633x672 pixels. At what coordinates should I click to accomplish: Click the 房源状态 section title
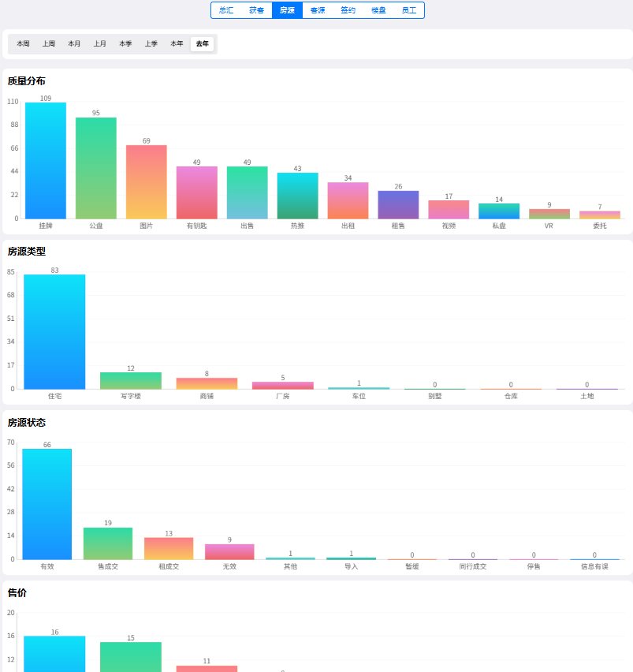coord(27,423)
